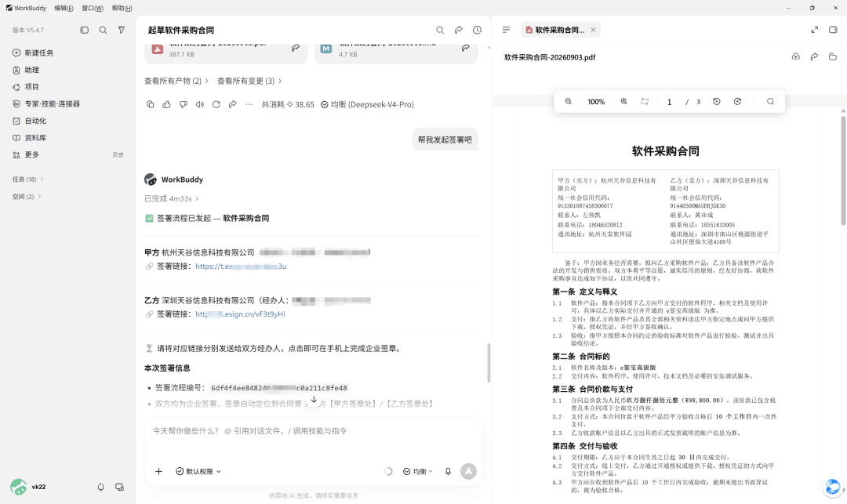This screenshot has height=504, width=847.
Task: Open notifications bell in sidebar footer
Action: [100, 487]
